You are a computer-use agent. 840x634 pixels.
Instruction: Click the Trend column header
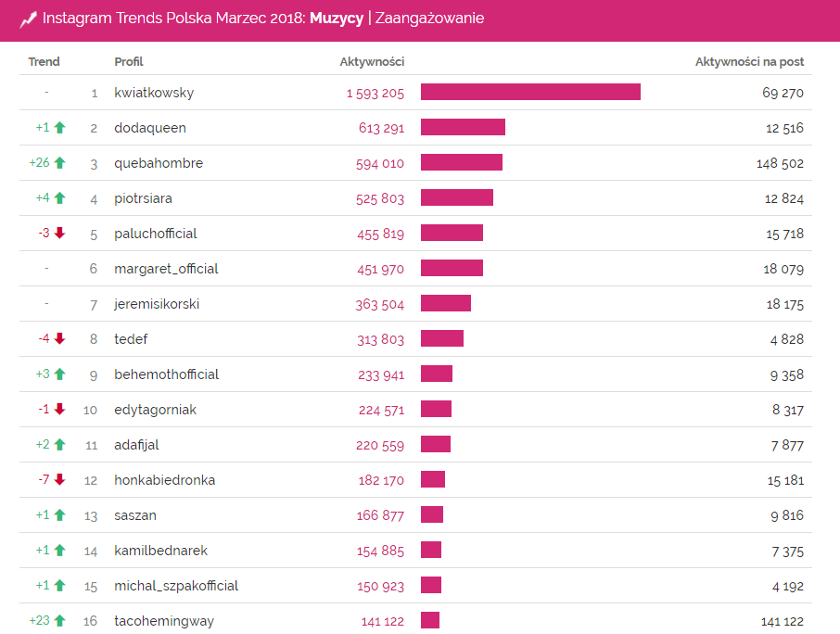tap(44, 62)
